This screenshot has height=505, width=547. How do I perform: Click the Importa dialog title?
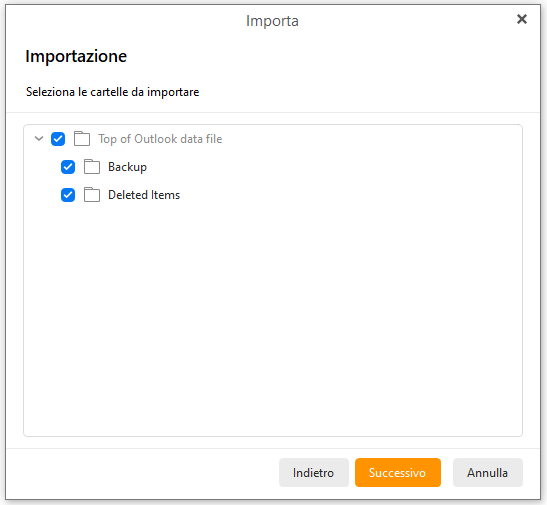point(272,21)
